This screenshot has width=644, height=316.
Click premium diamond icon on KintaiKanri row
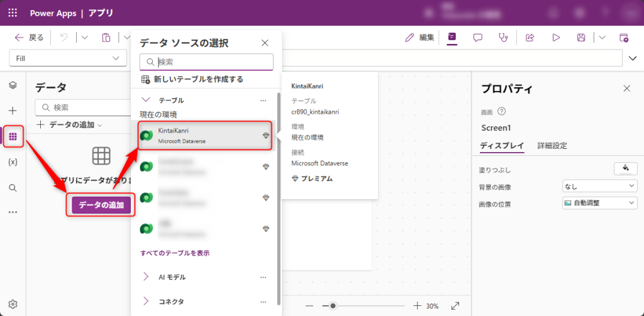pos(266,136)
